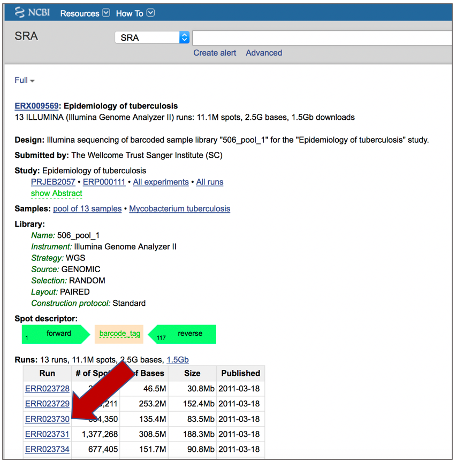Click the NCBI logo icon

20,13
